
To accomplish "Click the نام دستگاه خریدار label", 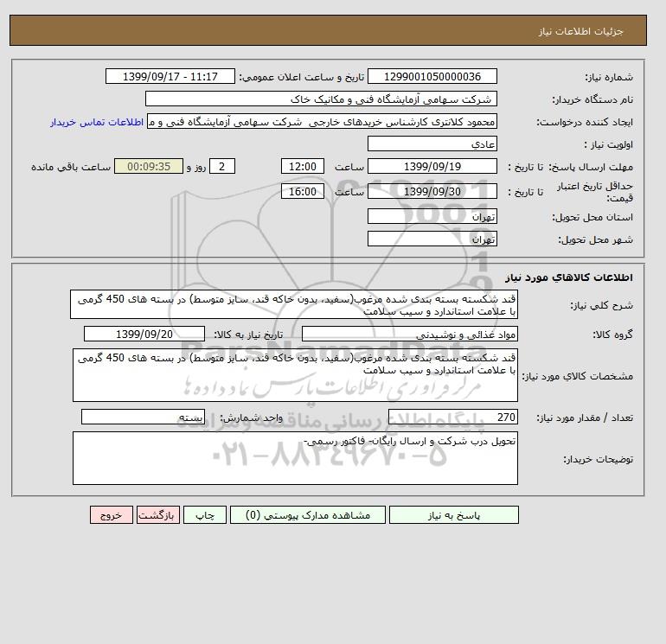I will (x=592, y=99).
